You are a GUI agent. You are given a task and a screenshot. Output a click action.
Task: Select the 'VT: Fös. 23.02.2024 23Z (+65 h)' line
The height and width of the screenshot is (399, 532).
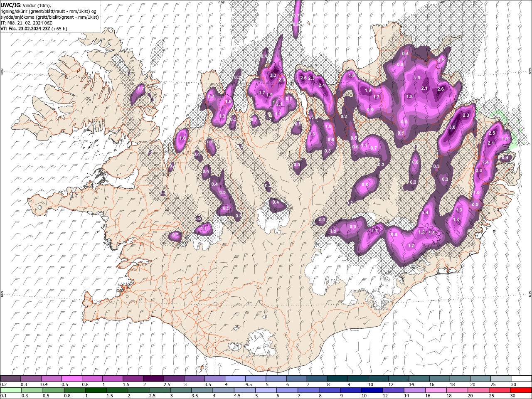click(34, 29)
